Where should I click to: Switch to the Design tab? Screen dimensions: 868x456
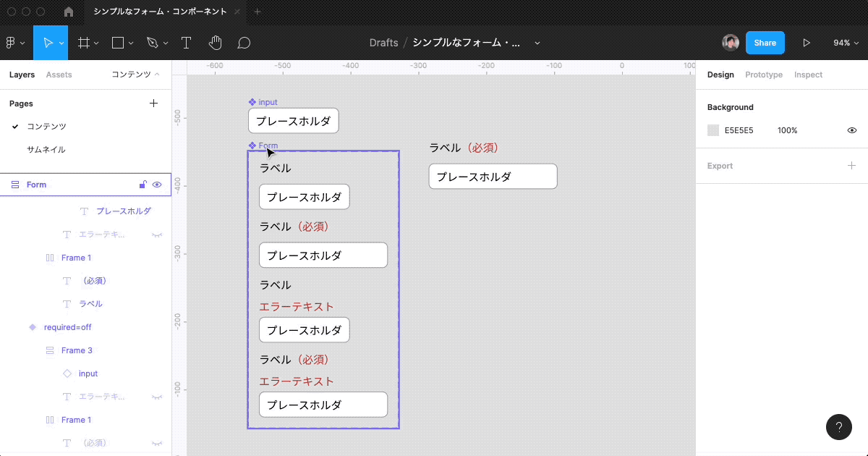point(720,75)
